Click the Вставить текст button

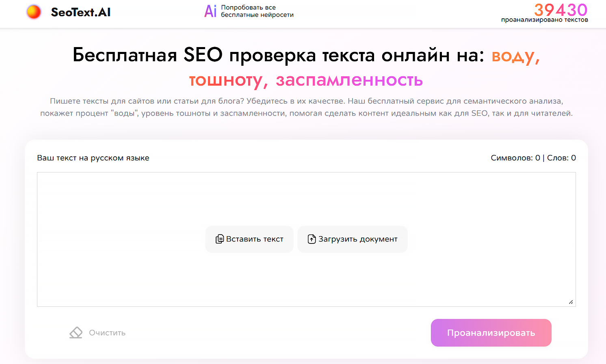[x=249, y=239]
